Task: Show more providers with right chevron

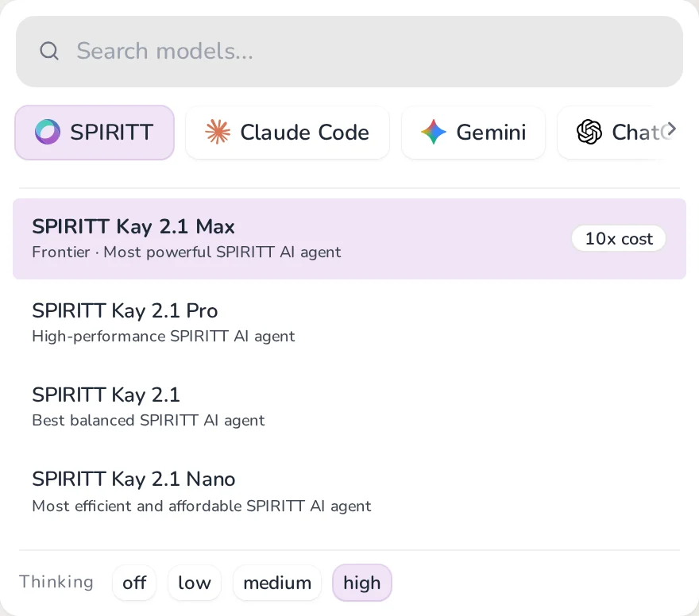Action: 671,129
